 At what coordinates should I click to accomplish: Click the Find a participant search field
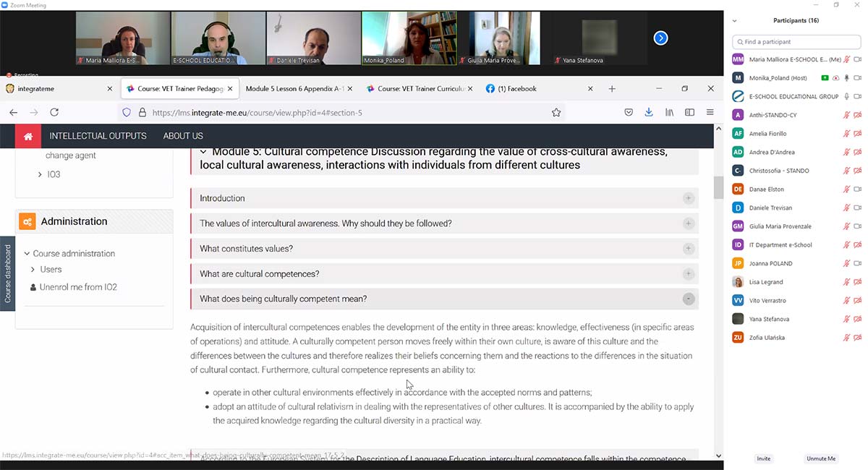point(796,42)
